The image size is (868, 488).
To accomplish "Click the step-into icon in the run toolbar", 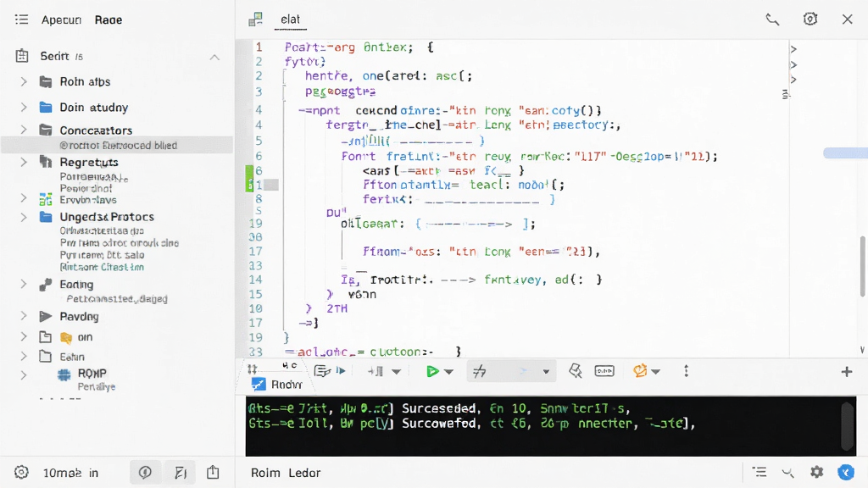I will coord(376,371).
